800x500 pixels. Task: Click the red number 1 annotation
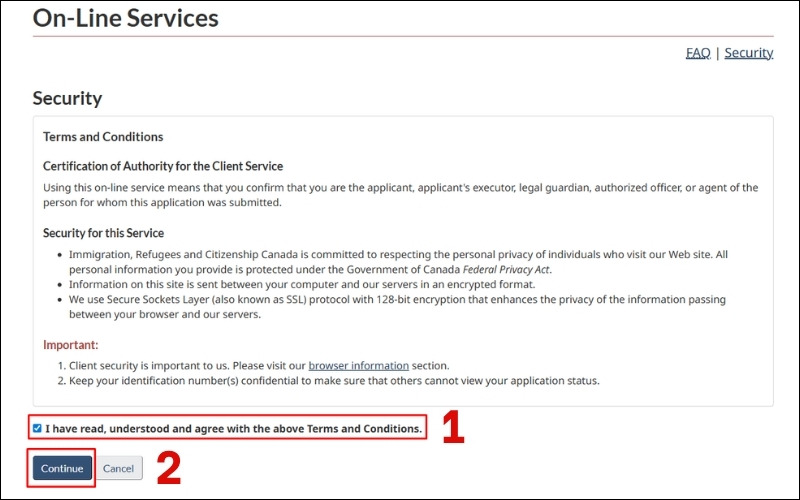453,429
